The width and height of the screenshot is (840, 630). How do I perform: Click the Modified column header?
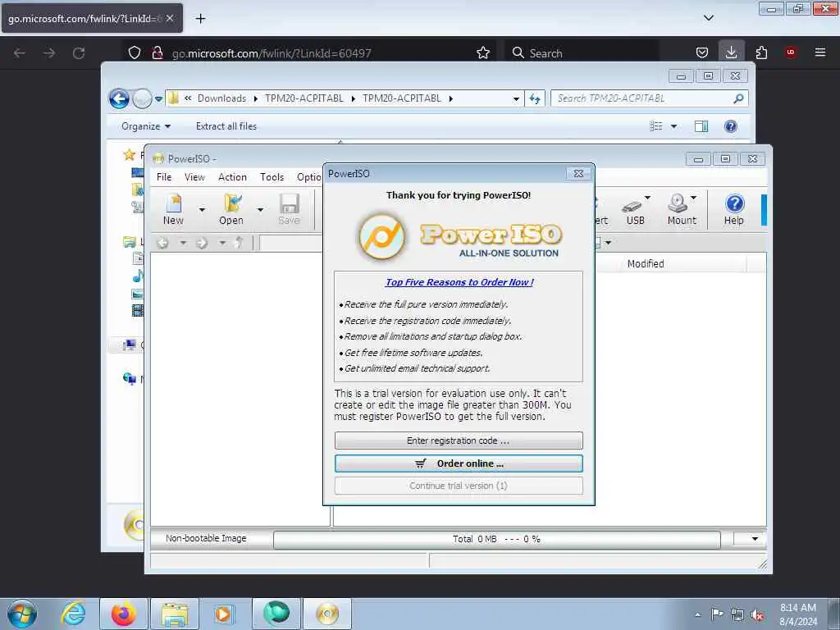[x=646, y=263]
